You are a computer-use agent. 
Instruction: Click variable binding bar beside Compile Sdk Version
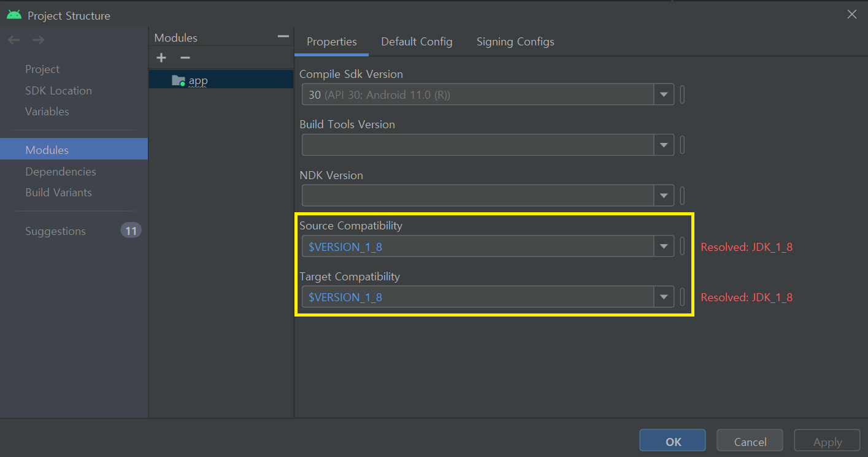click(x=682, y=95)
